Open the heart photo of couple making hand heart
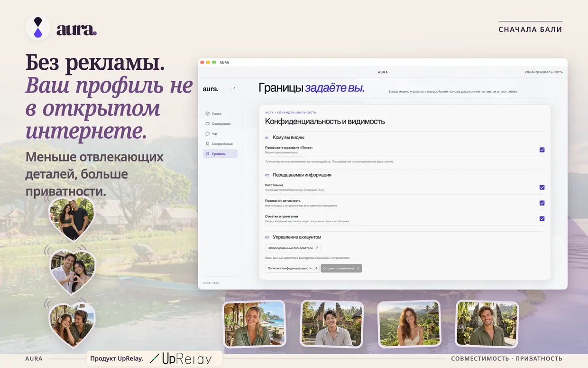The height and width of the screenshot is (368, 588). 73,272
